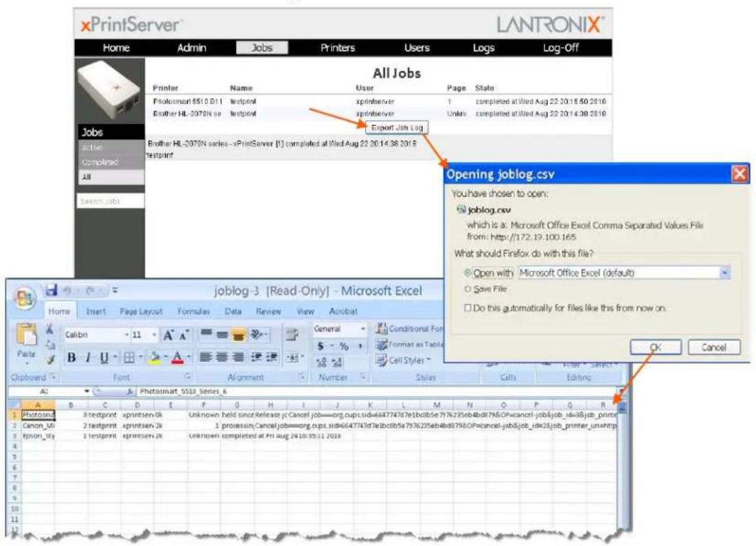Select the Save File radio button
Viewport: 756px width, 546px height.
tap(467, 289)
